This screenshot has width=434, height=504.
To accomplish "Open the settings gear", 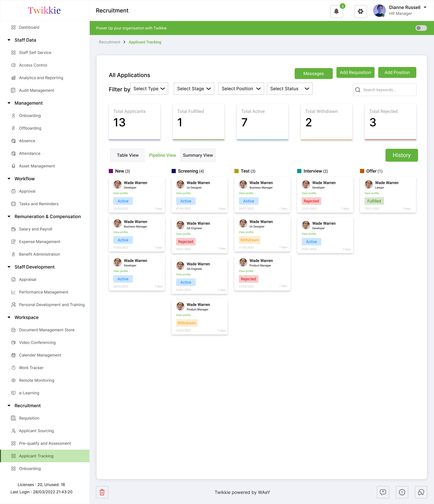I will (361, 11).
